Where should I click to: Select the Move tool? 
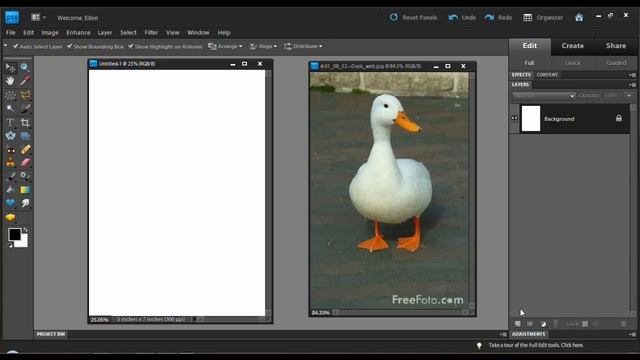click(x=10, y=67)
